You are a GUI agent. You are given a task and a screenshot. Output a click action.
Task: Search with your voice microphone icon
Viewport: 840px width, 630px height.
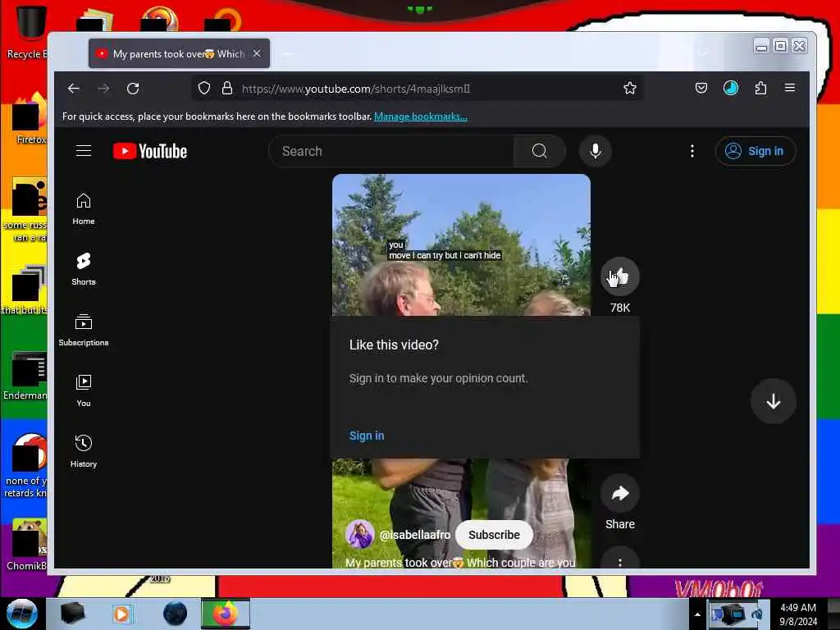tap(596, 151)
